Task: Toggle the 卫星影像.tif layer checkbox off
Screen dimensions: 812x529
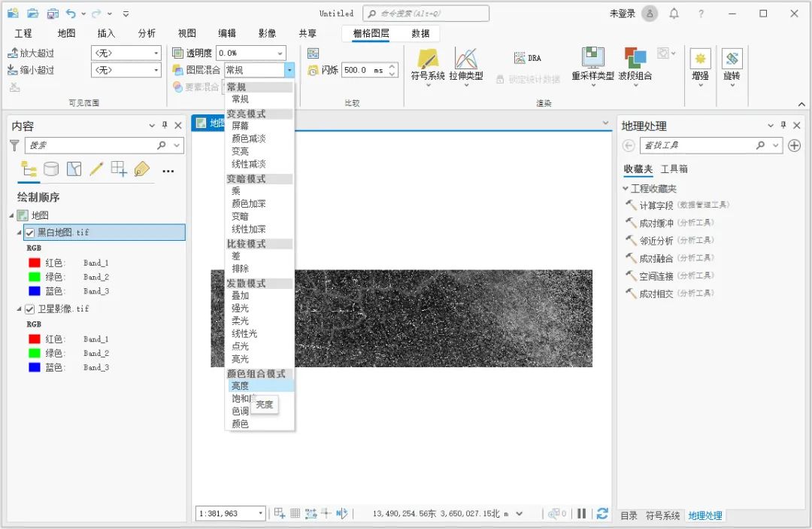Action: coord(31,308)
